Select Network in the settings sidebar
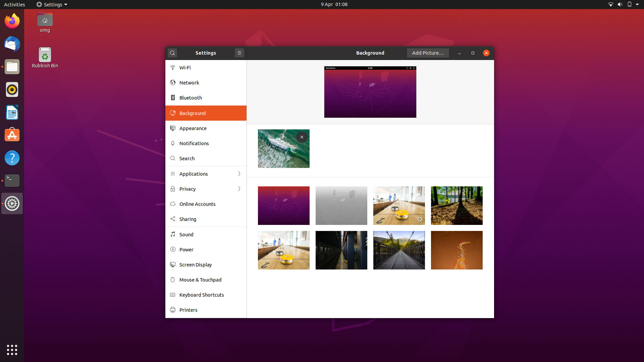Image resolution: width=644 pixels, height=362 pixels. 206,82
